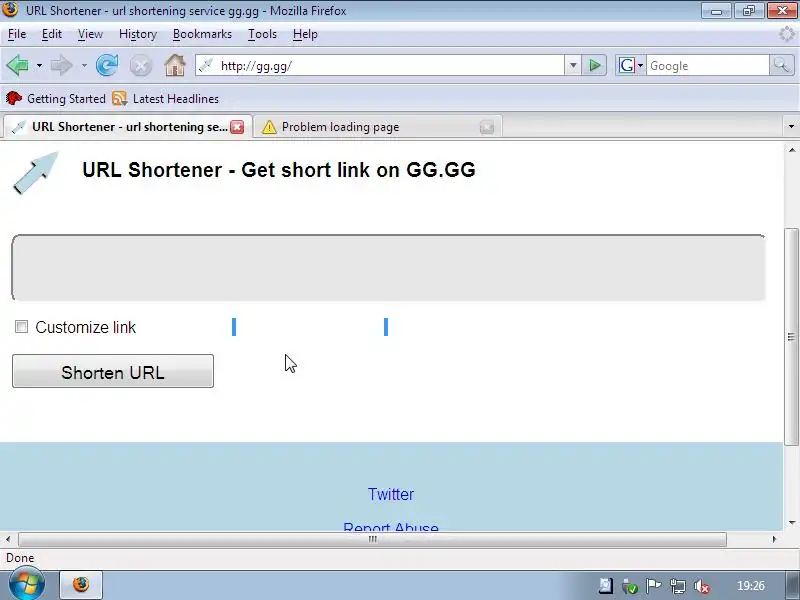Image resolution: width=800 pixels, height=600 pixels.
Task: Open Getting Started bookmark
Action: point(56,98)
